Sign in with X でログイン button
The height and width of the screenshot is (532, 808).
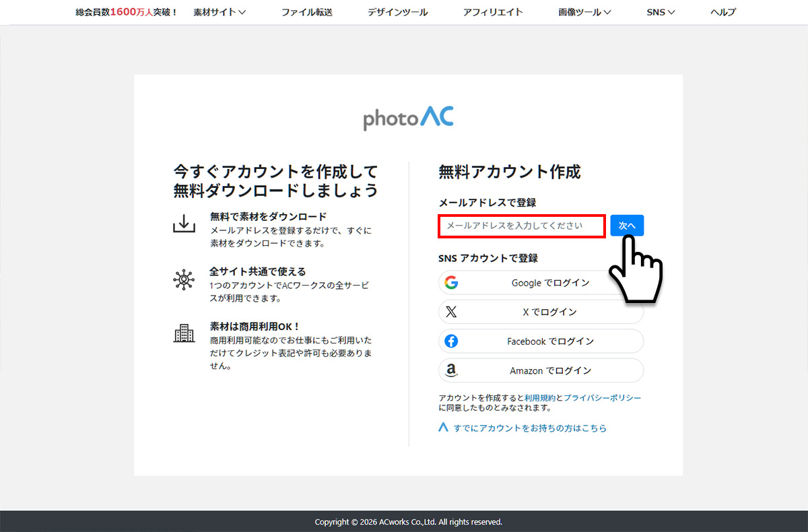[541, 312]
